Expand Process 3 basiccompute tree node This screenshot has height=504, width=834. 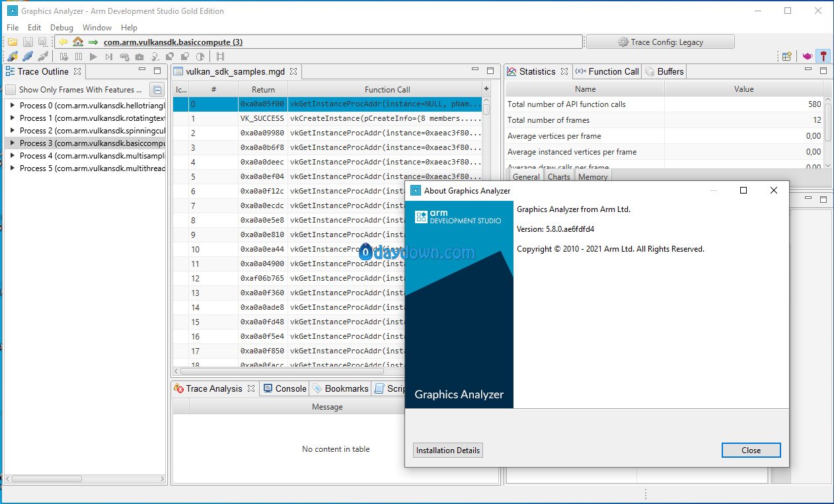[13, 143]
